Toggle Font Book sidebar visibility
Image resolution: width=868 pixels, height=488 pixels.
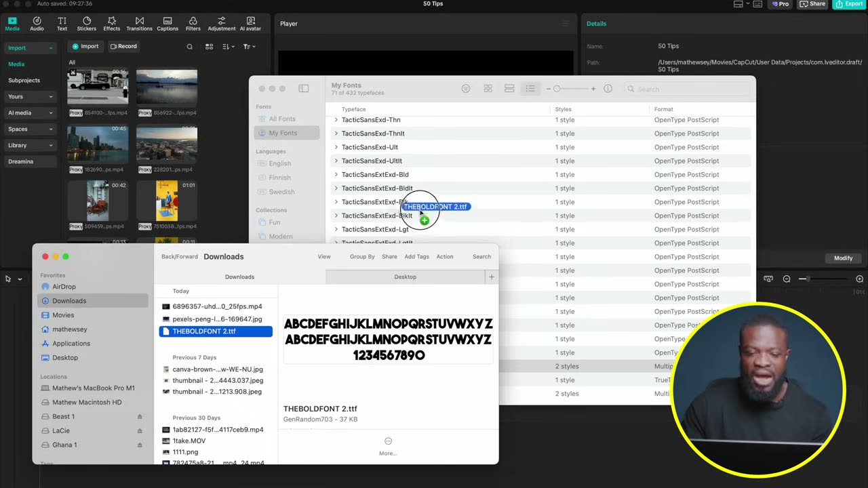[304, 89]
